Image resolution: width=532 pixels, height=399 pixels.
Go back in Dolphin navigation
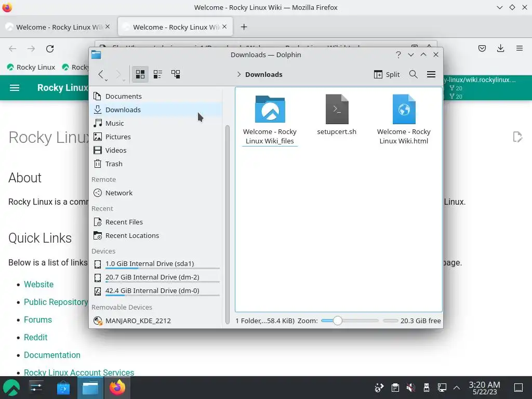point(100,74)
